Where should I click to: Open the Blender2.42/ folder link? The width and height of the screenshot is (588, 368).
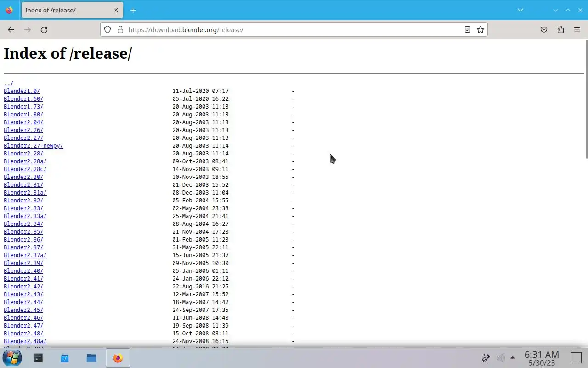coord(23,287)
